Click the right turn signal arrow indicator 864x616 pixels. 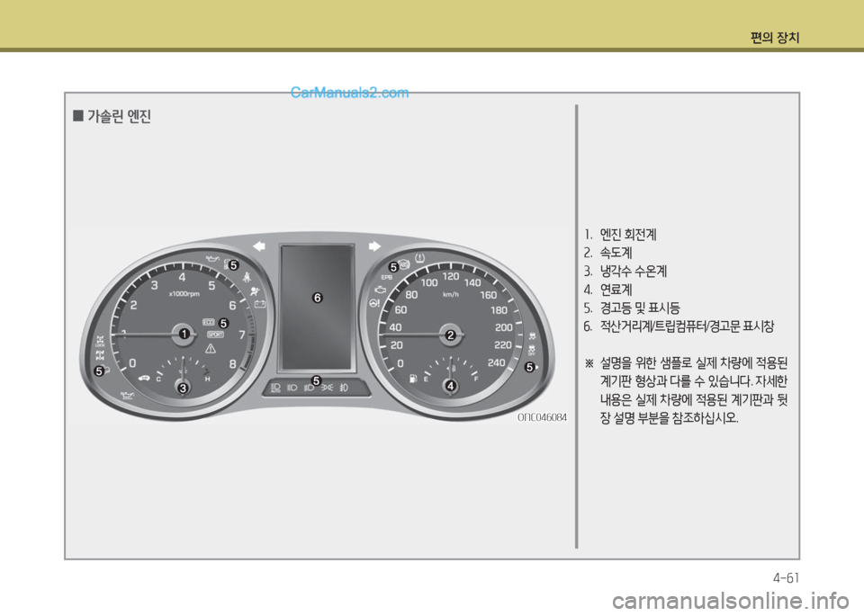pos(374,246)
